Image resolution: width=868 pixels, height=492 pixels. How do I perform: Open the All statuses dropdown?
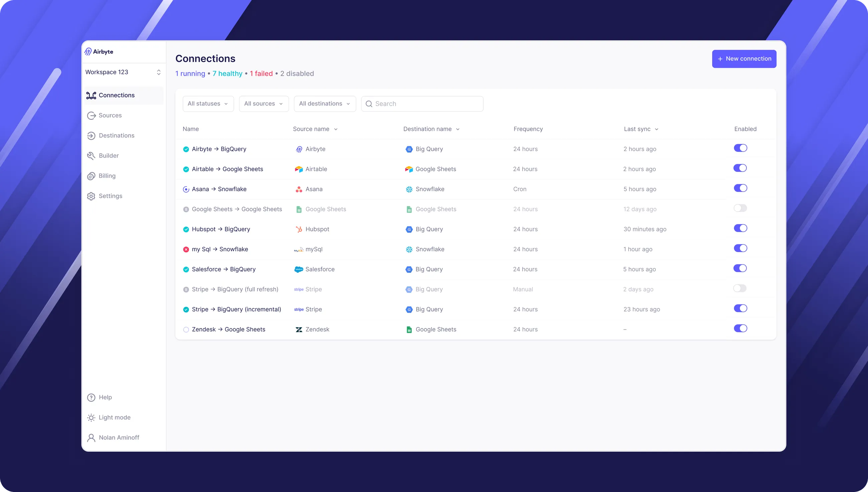pyautogui.click(x=208, y=104)
